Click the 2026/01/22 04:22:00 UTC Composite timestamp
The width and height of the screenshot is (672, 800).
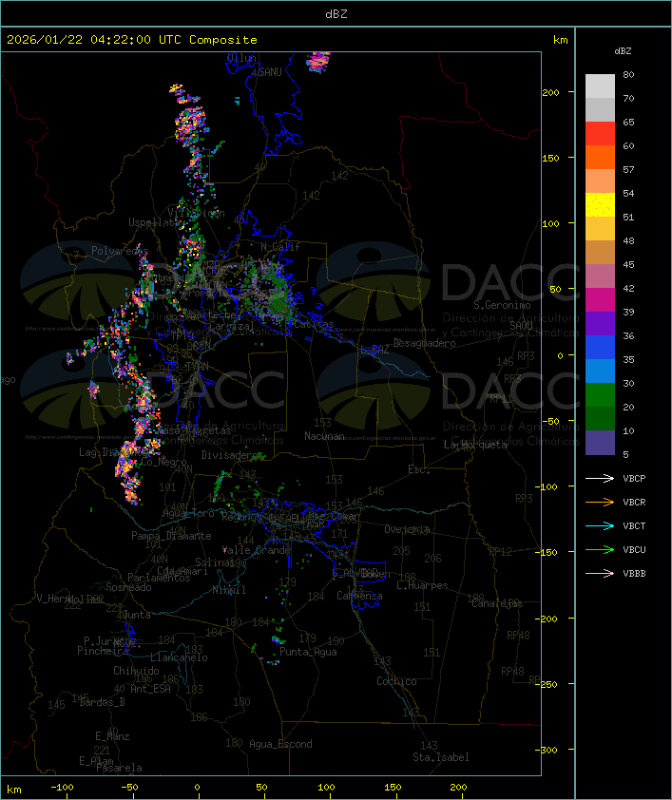(132, 39)
